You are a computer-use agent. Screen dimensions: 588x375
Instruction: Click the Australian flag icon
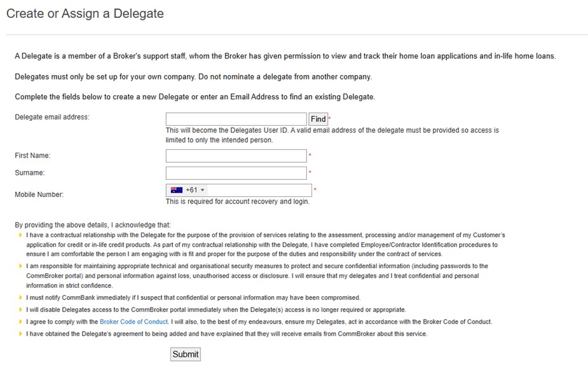point(177,190)
